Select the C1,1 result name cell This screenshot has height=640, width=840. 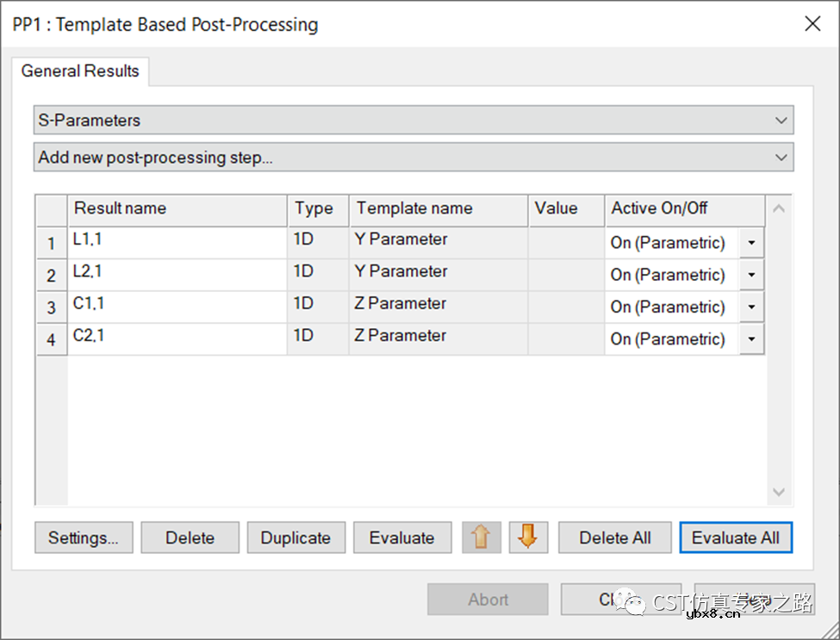[177, 307]
